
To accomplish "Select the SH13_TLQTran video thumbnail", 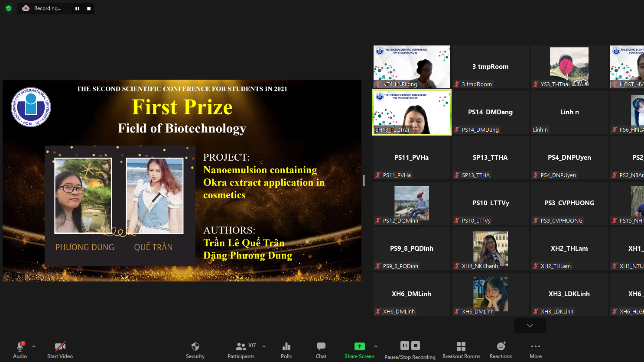I will [412, 113].
